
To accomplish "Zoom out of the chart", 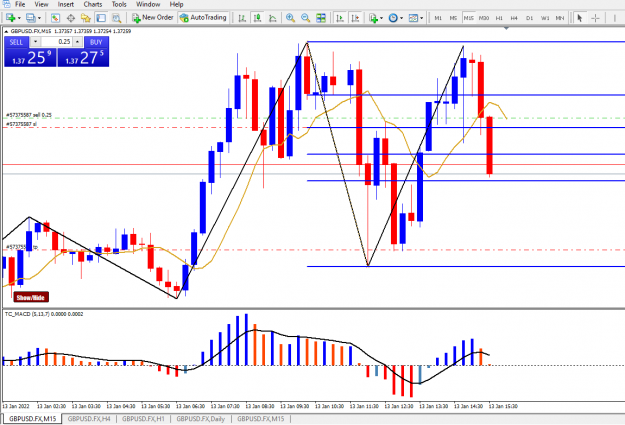I will (305, 18).
